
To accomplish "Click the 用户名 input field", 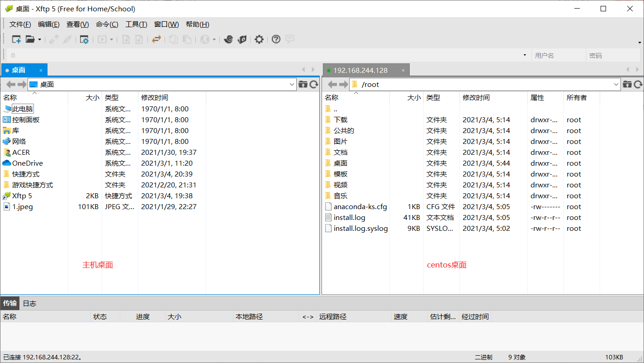I will click(559, 55).
